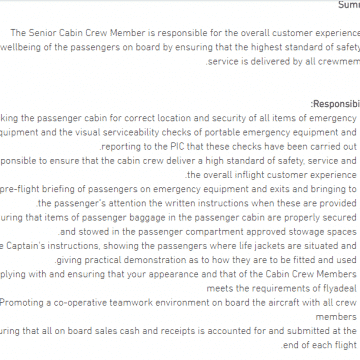Click the line about items of passenger baggage

pyautogui.click(x=178, y=217)
